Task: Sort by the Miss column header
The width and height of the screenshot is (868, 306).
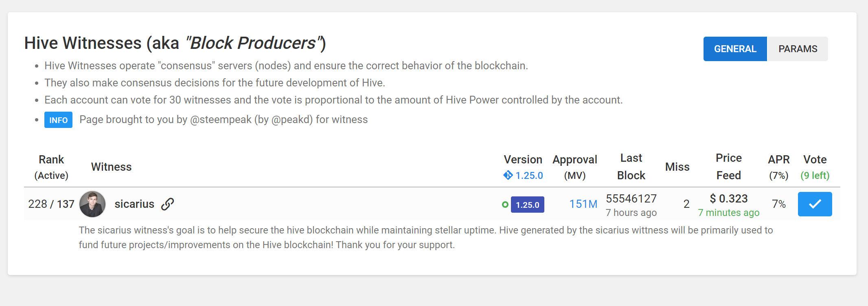Action: [x=677, y=167]
